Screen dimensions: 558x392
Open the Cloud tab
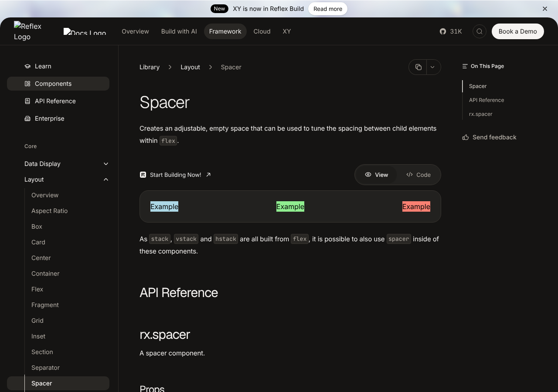[x=262, y=31]
